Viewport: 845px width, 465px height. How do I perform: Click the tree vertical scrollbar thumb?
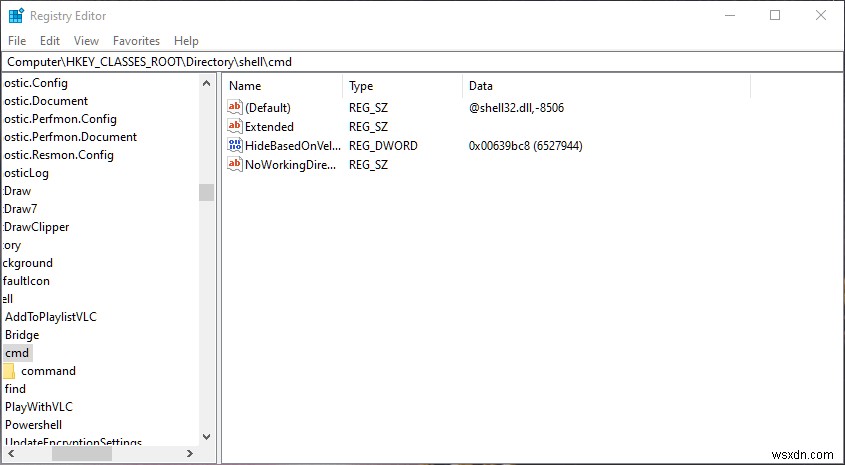click(206, 192)
